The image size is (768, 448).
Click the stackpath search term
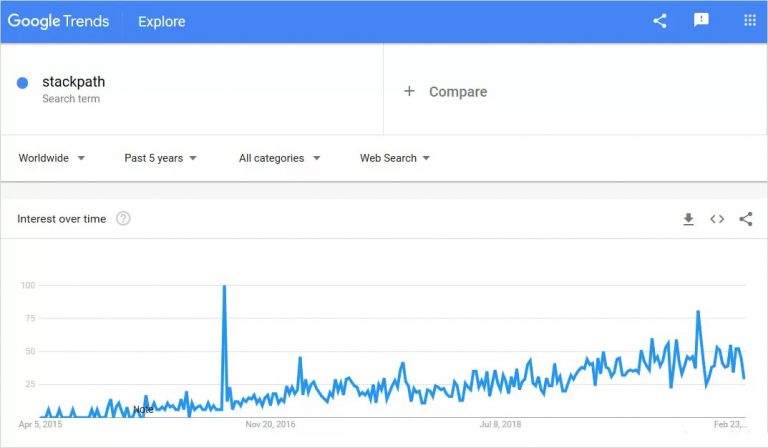(x=73, y=82)
